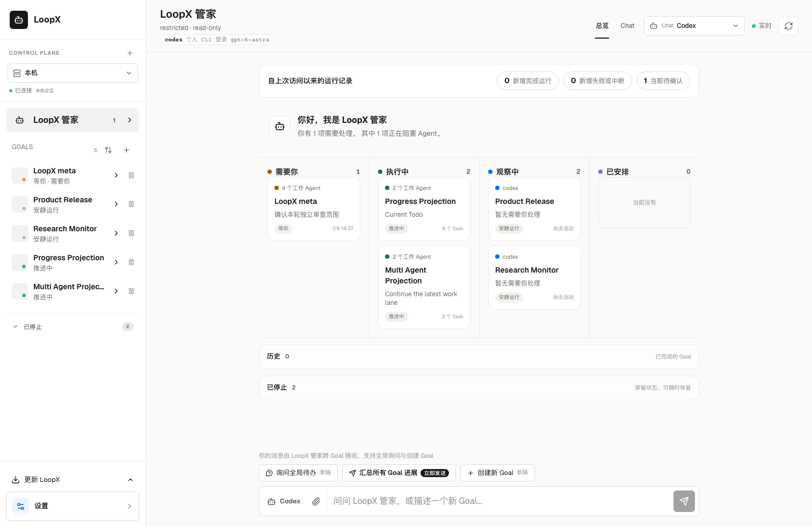The width and height of the screenshot is (812, 527).
Task: Open the 本机 control plane dropdown
Action: click(x=73, y=73)
